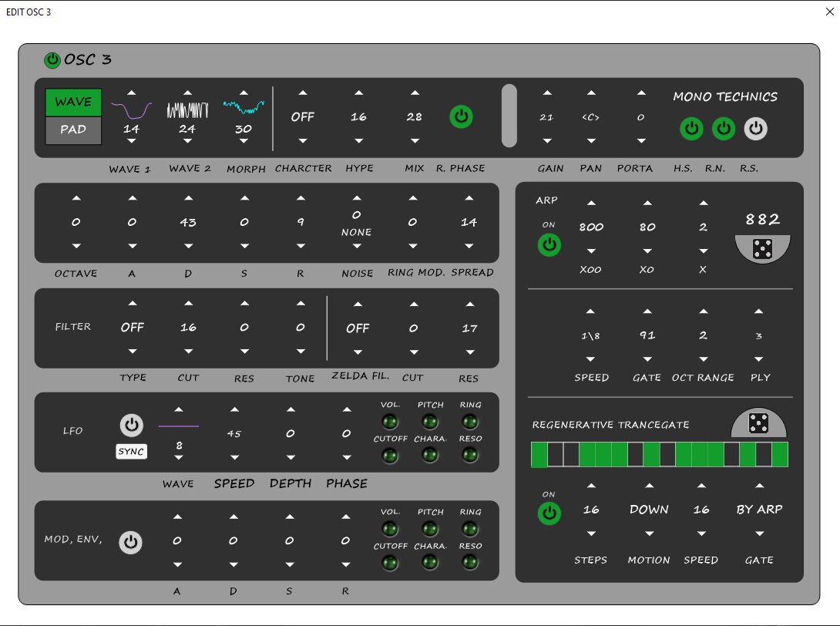Click the LFO SYNC button
This screenshot has height=626, width=840.
click(131, 452)
